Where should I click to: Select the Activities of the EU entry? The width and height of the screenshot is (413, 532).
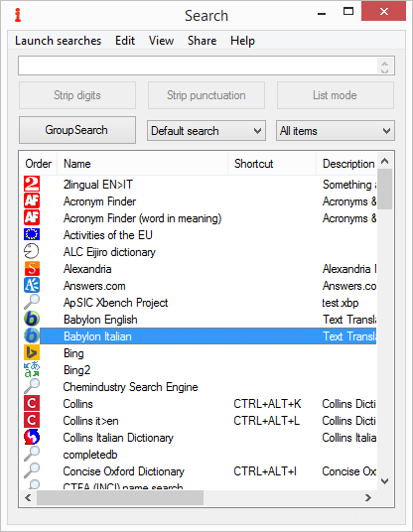click(x=108, y=235)
